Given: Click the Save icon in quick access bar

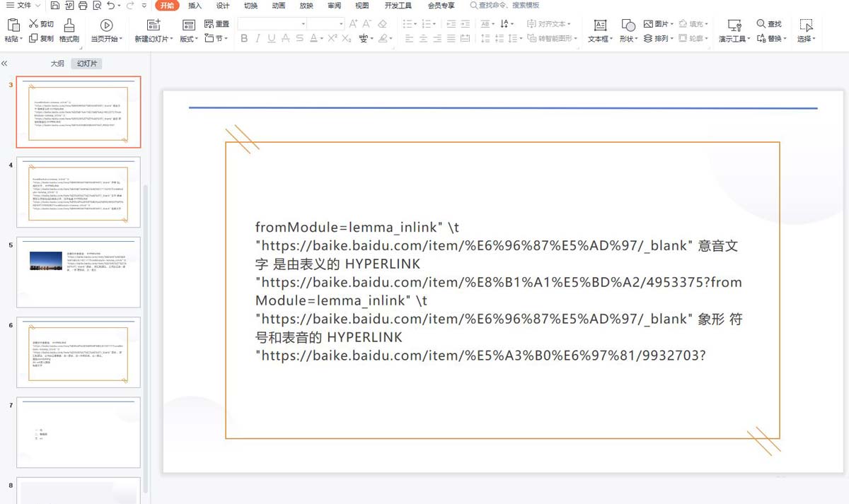Looking at the screenshot, I should point(55,6).
